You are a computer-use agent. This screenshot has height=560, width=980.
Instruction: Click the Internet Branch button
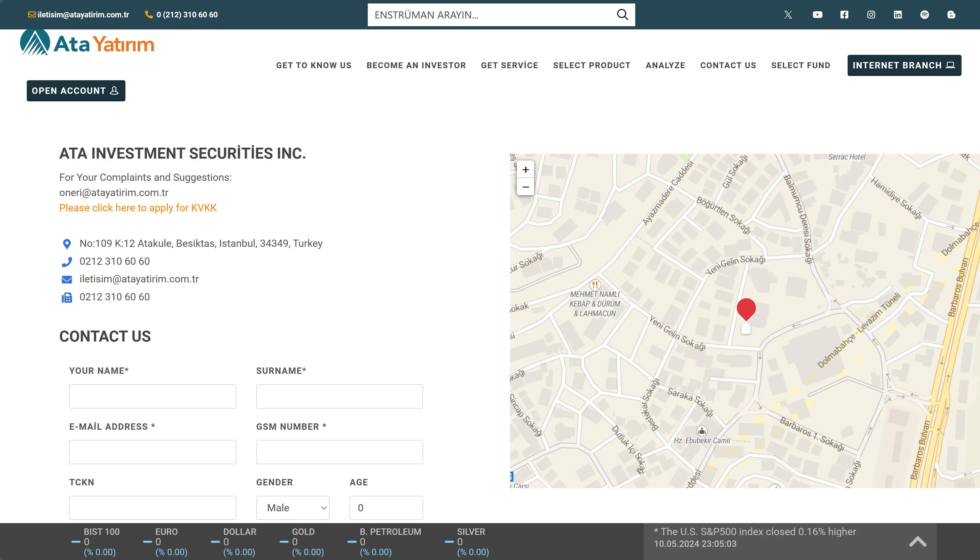pyautogui.click(x=904, y=65)
